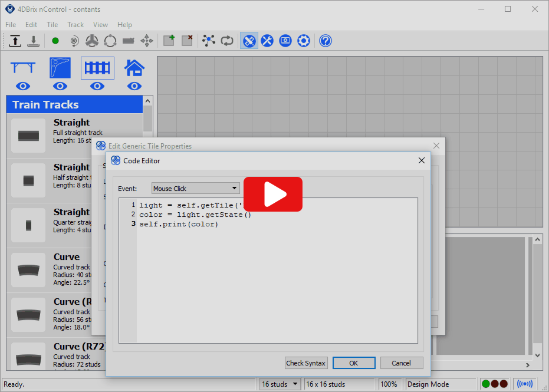549x392 pixels.
Task: Click the YouTube play button overlay
Action: pyautogui.click(x=273, y=195)
